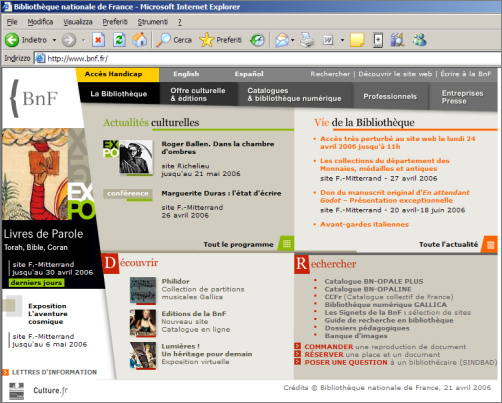
Task: Select Offre culturelle & éditions tab
Action: pyautogui.click(x=198, y=94)
